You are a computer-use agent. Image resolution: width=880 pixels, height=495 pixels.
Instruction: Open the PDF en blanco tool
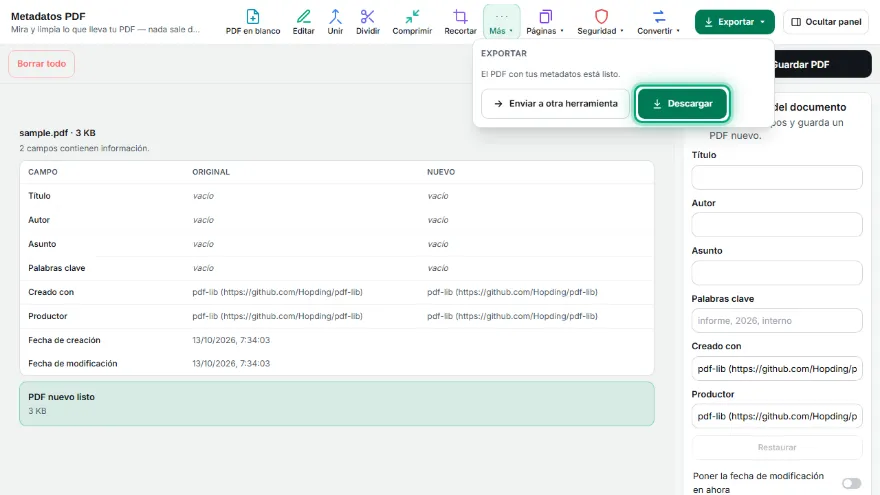click(253, 22)
